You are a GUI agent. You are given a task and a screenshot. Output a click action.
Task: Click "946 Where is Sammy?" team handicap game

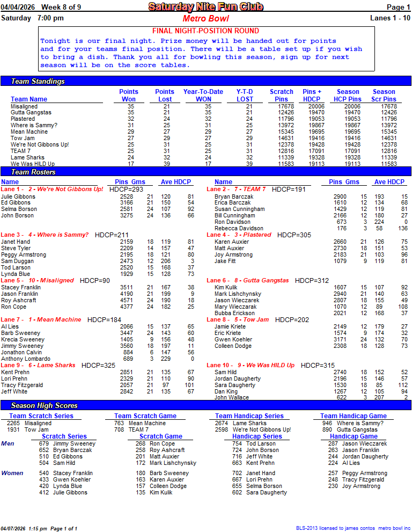coord(353,423)
